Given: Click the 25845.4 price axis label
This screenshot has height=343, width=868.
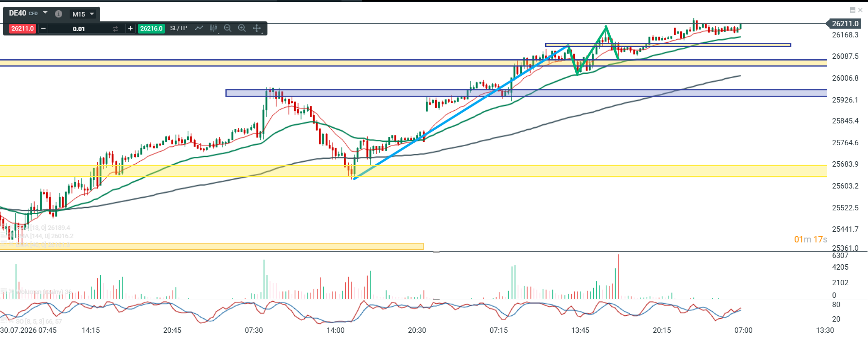Looking at the screenshot, I should coord(845,121).
